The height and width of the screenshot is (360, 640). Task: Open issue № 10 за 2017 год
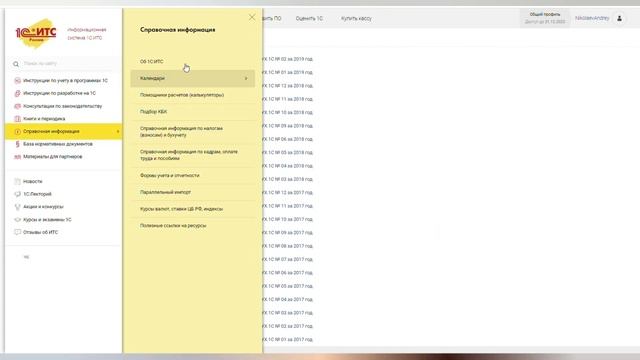288,220
